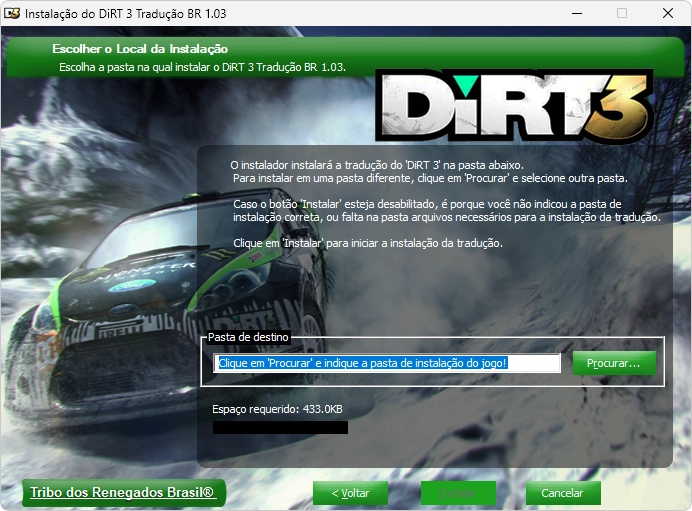Click the 'Pasta de destino' group label
Viewport: 692px width, 511px height.
(248, 337)
